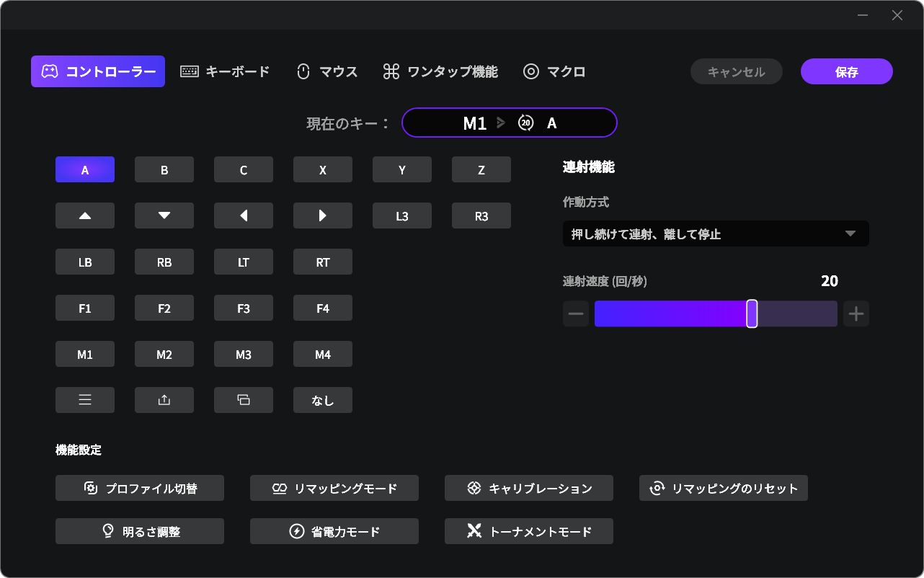Select the hamburger menu controller button
The width and height of the screenshot is (924, 578).
(85, 400)
